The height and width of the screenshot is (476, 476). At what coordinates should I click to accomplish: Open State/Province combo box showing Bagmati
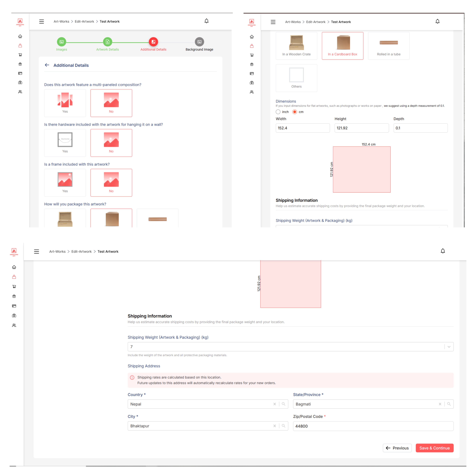tap(373, 404)
